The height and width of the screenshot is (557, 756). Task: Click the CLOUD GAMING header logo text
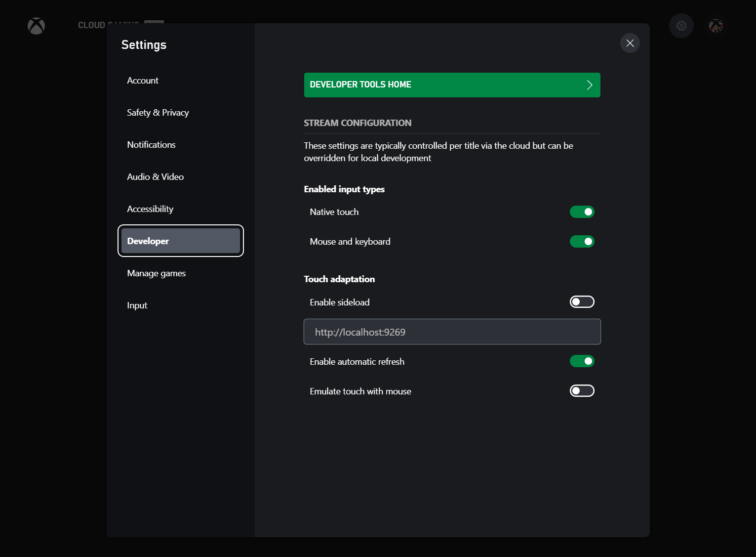pyautogui.click(x=109, y=25)
